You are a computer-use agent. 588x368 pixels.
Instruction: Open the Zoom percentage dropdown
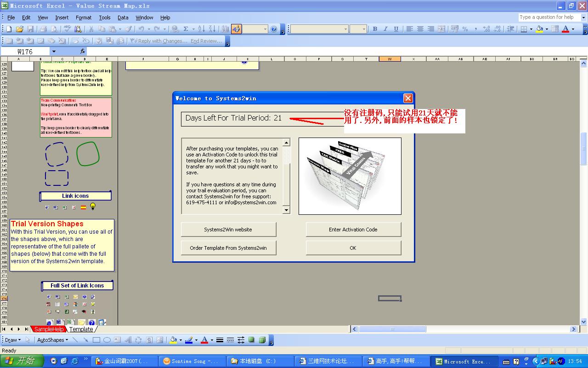pos(265,29)
